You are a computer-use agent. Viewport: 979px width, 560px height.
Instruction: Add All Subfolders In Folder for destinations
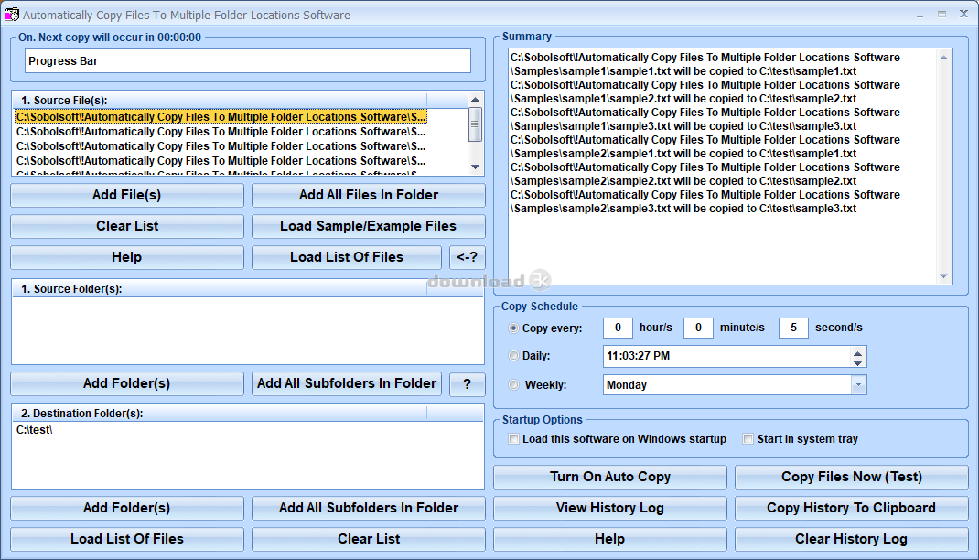(x=369, y=508)
